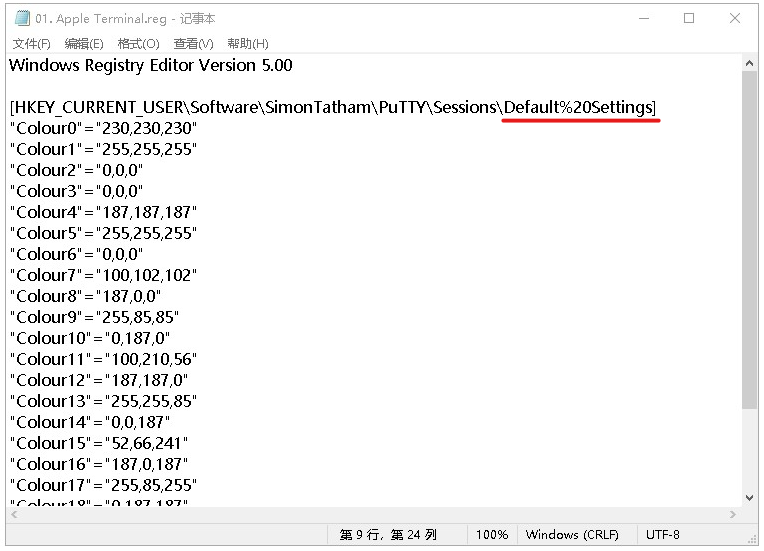Click the "Colour2"="0,0,0" line

point(76,170)
